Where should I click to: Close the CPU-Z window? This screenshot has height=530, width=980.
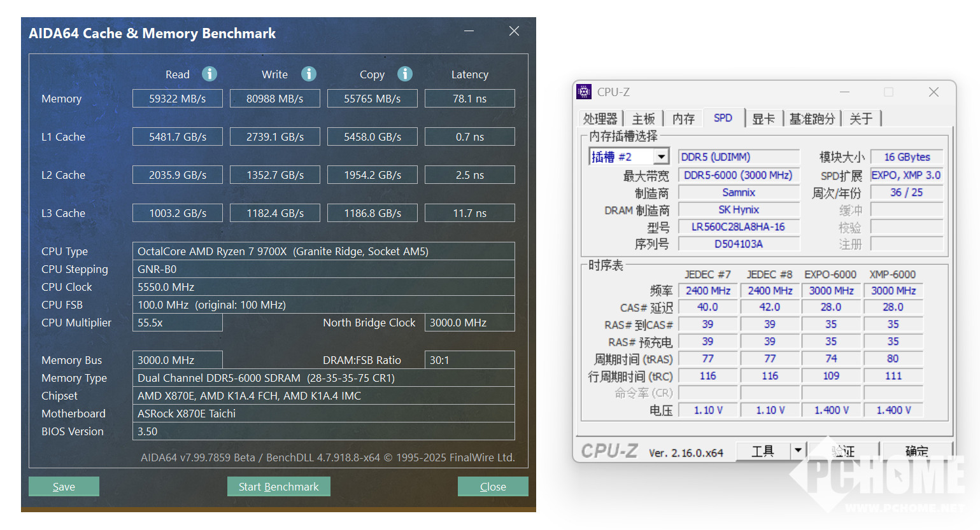pos(934,92)
